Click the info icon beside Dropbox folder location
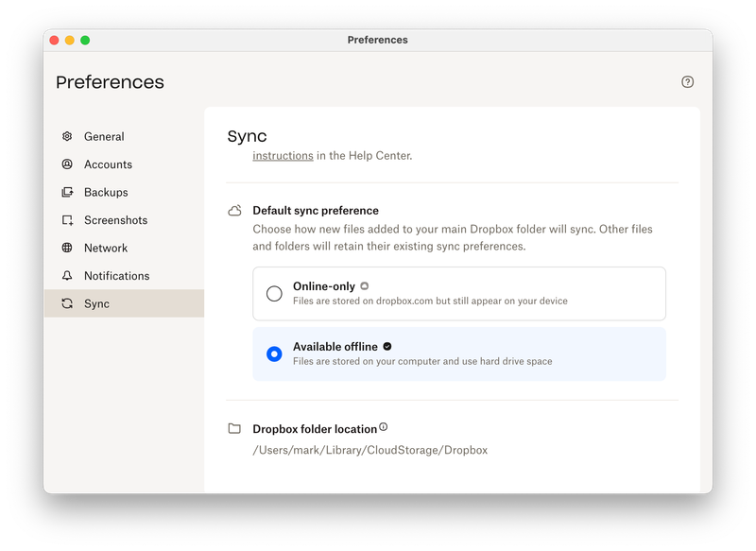The height and width of the screenshot is (551, 756). click(x=384, y=427)
